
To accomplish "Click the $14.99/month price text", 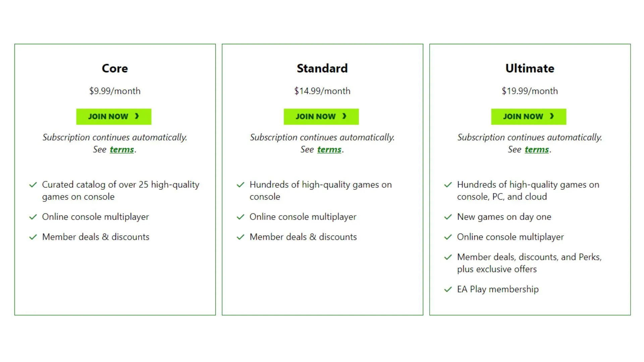I will point(322,91).
